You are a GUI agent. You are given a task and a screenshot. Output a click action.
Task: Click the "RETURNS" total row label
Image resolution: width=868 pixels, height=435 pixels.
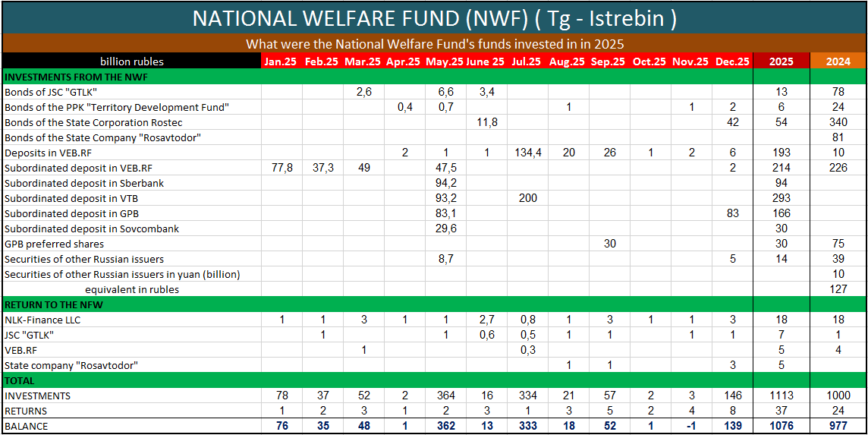[x=26, y=411]
